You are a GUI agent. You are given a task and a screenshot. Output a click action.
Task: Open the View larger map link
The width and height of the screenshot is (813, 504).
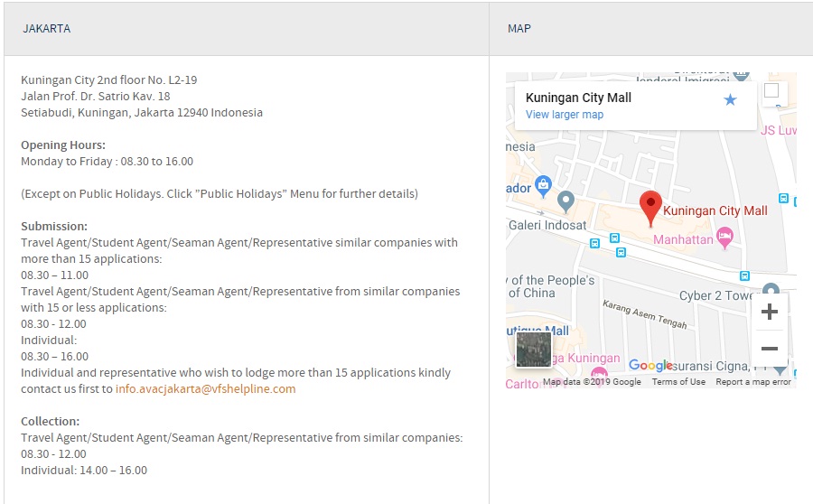(564, 115)
